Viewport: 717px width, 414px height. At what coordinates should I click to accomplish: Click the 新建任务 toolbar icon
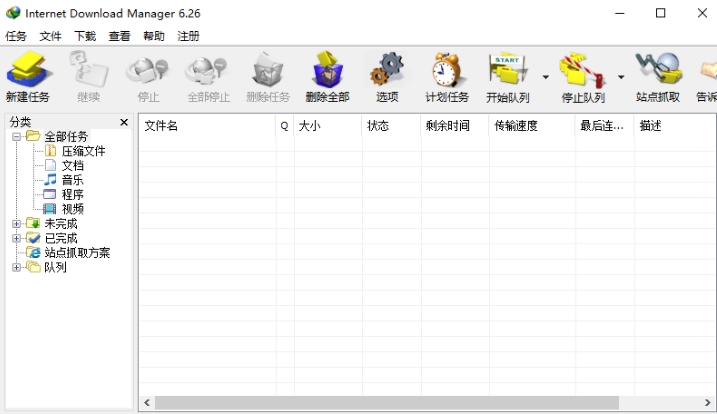[x=28, y=70]
